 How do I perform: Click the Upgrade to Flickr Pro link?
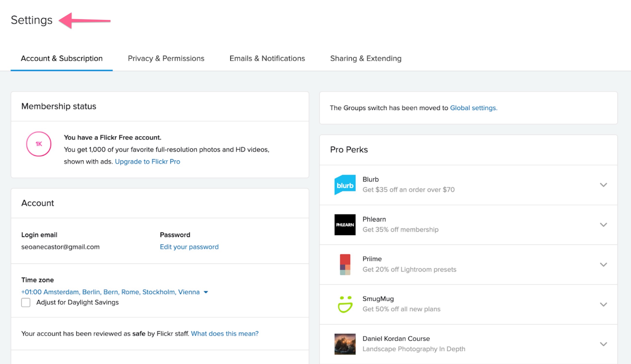147,162
